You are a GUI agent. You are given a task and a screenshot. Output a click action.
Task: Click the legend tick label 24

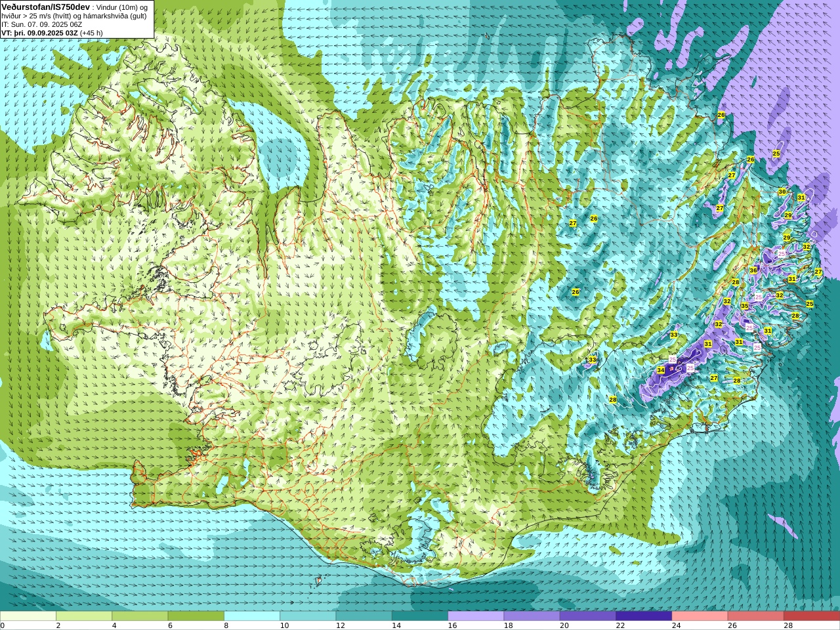[x=676, y=625]
